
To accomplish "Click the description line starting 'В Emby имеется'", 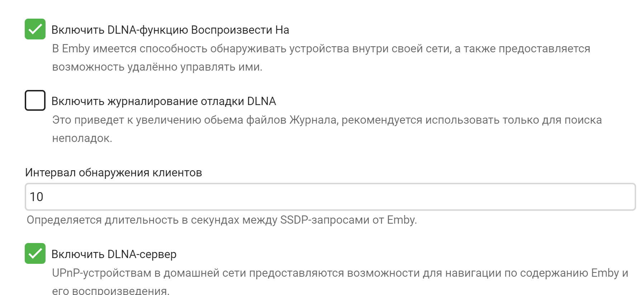I will (321, 48).
